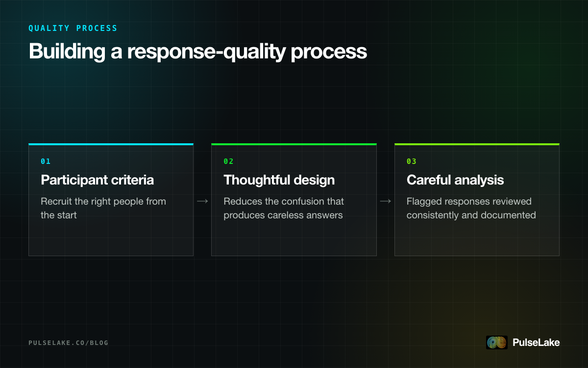
Task: Click text "Flagged responses reviewed consistently and documented"
Action: 471,208
